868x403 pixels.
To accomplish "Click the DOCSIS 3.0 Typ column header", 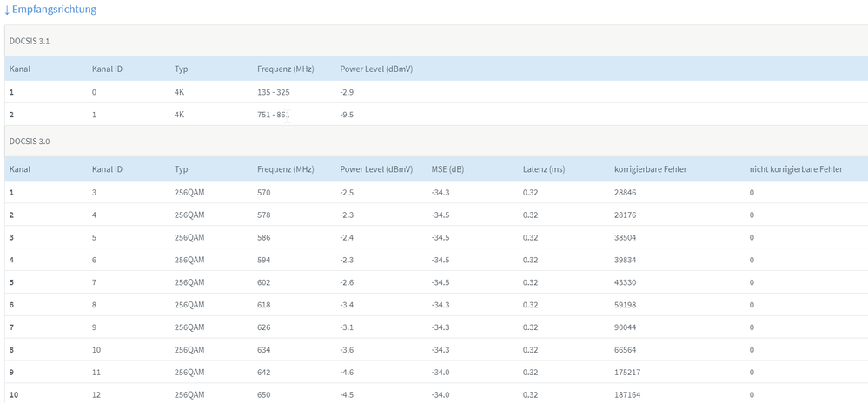I will click(x=181, y=169).
